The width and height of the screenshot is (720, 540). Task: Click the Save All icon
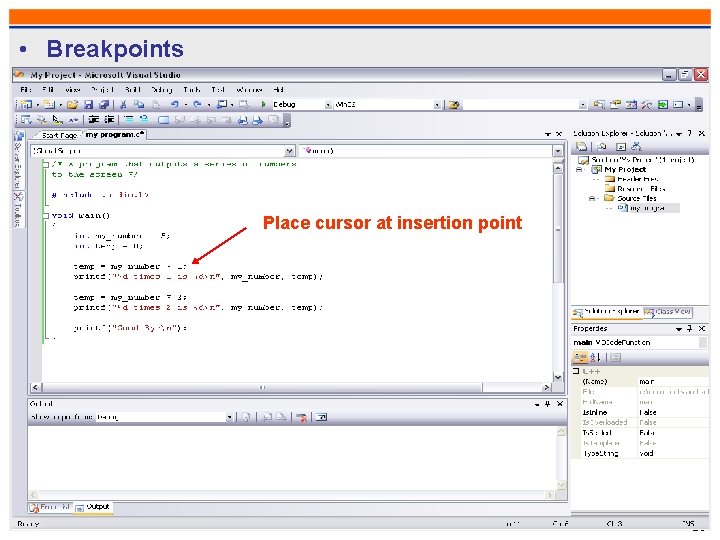pos(104,105)
